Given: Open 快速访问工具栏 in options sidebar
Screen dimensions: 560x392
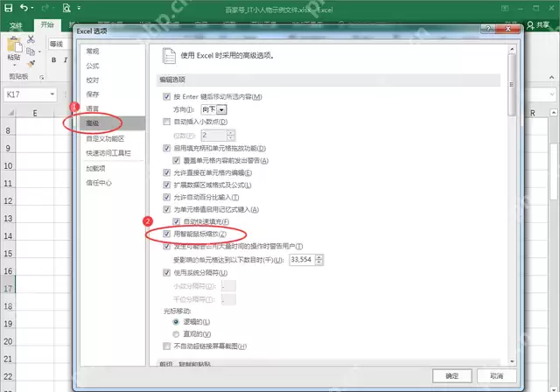Looking at the screenshot, I should 108,153.
